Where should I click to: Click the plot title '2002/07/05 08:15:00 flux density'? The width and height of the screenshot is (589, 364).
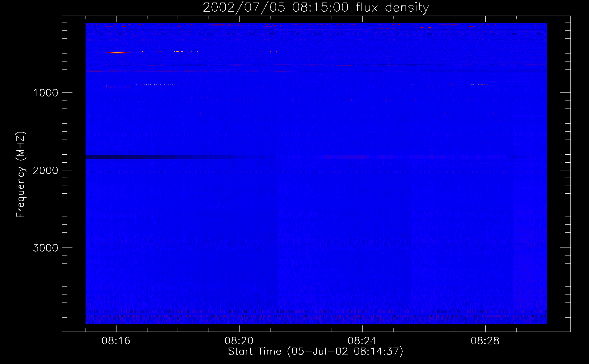pyautogui.click(x=316, y=7)
